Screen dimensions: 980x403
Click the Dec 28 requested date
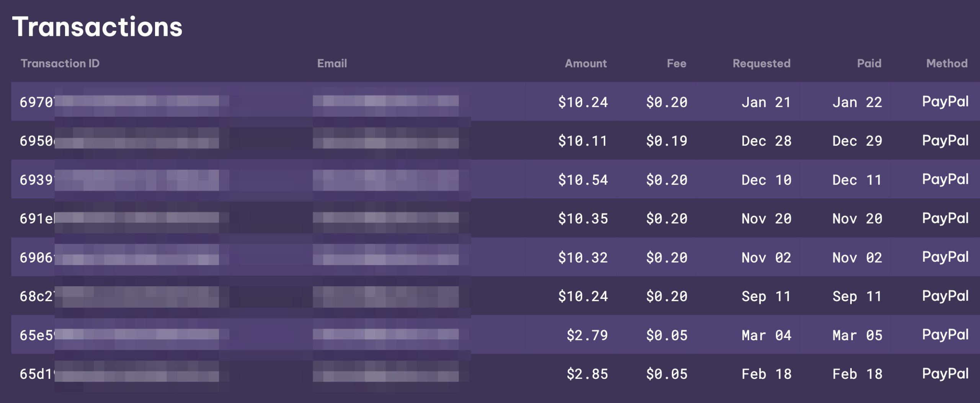tap(766, 141)
